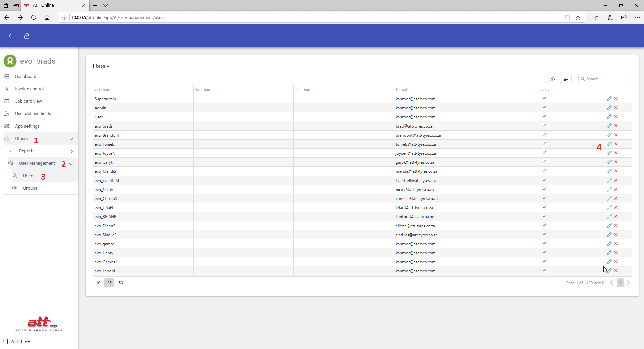Expand the Reports submenu

(71, 151)
